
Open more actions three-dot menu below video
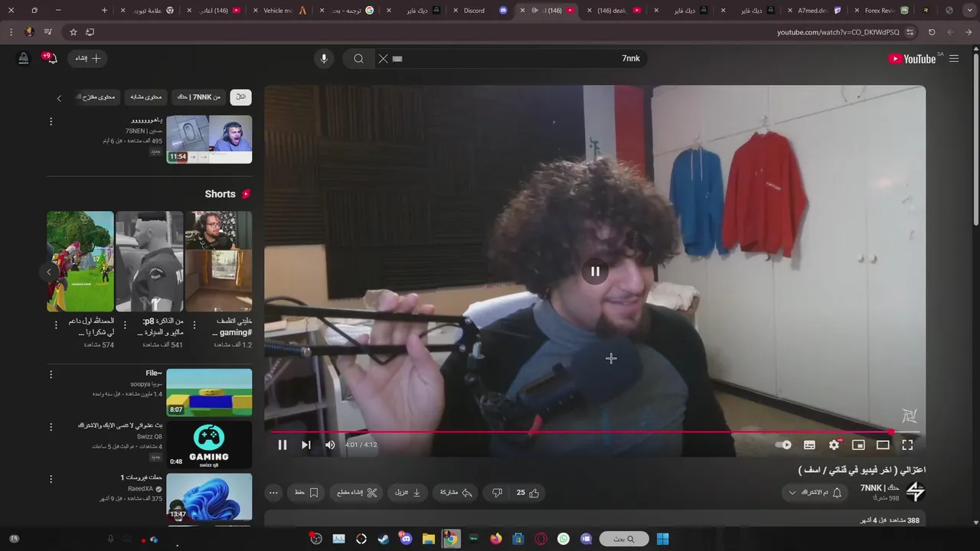point(273,493)
